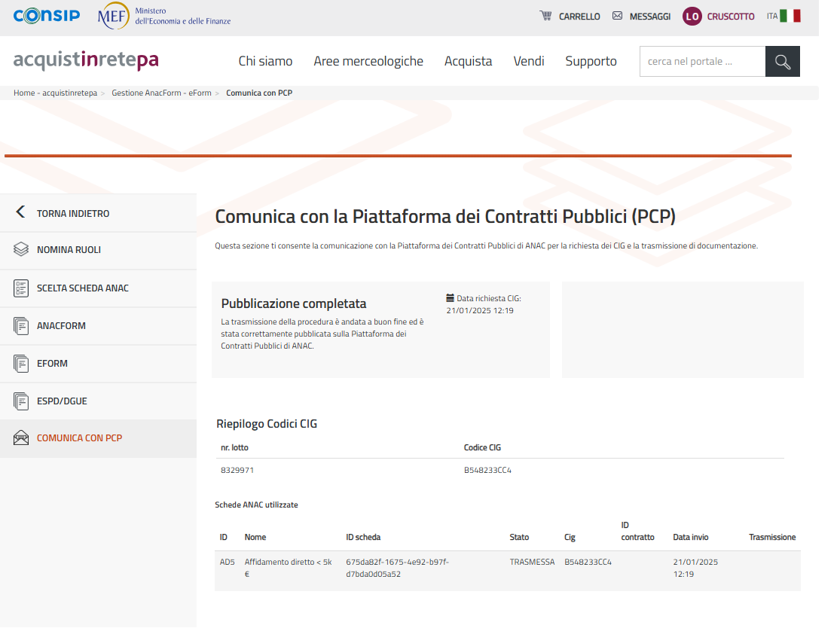This screenshot has height=628, width=840.
Task: Click into the portal search field
Action: click(x=701, y=62)
